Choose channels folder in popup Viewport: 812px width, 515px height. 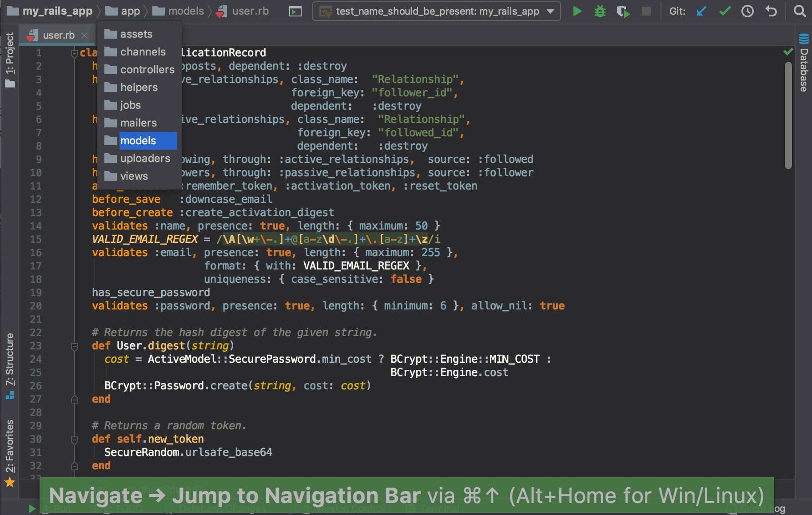(139, 52)
